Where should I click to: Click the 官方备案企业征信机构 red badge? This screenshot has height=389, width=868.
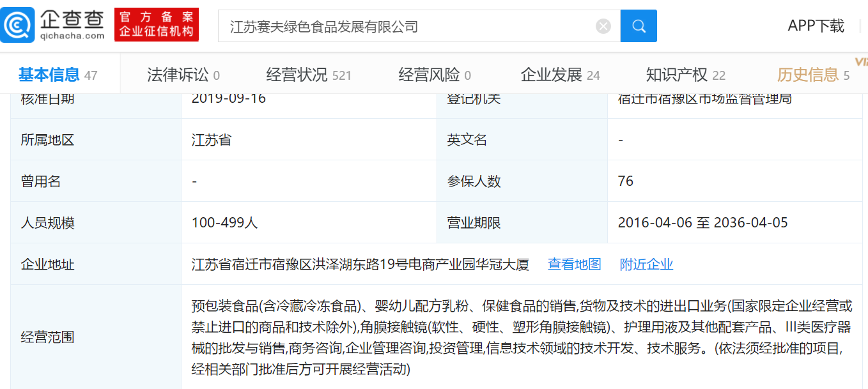tap(157, 25)
